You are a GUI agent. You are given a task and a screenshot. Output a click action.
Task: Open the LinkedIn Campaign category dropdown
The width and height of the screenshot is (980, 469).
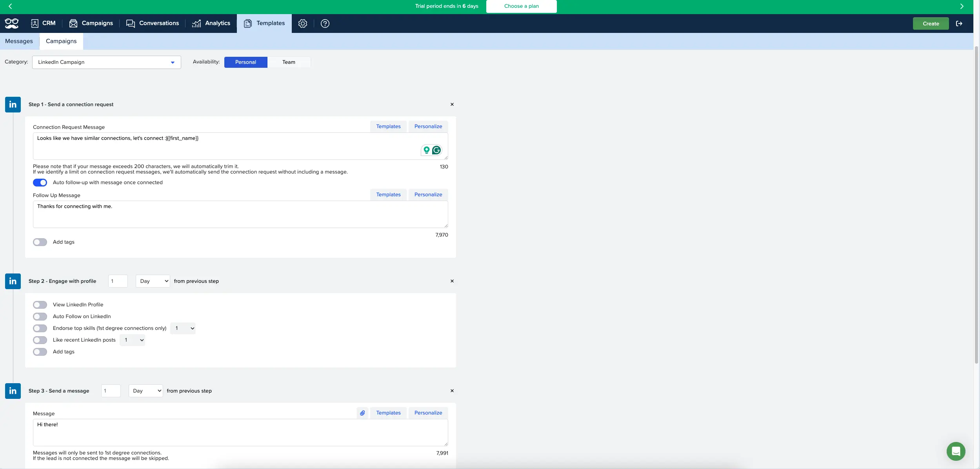[x=106, y=62]
